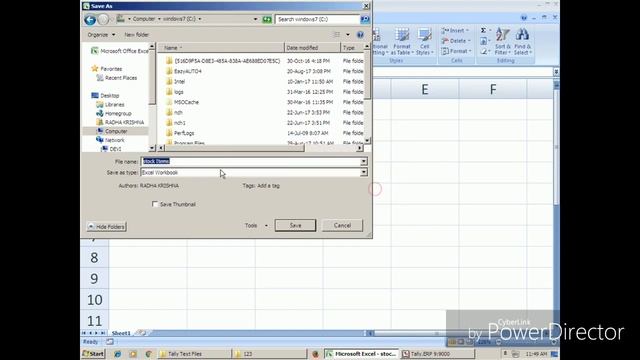Click the Hide Folders button
This screenshot has height=360, width=640.
[x=107, y=227]
